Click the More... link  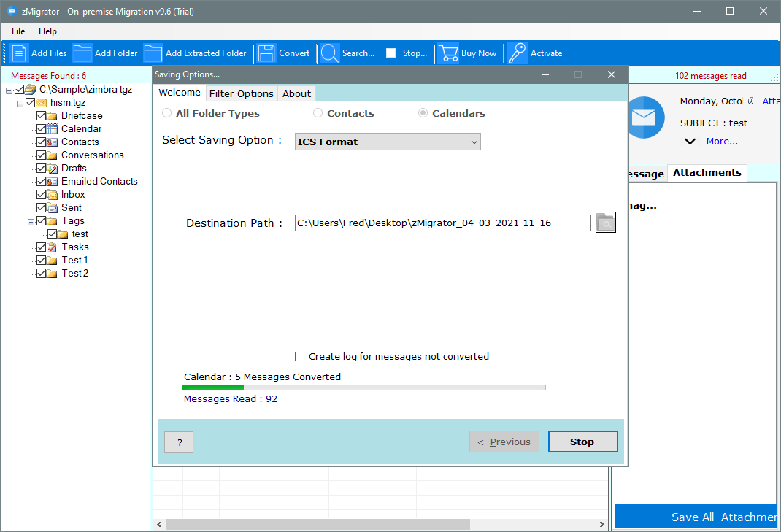[722, 142]
